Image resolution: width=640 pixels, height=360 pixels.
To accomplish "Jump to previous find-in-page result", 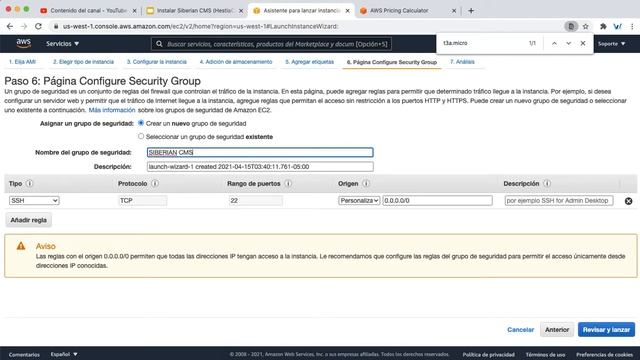I will pyautogui.click(x=554, y=43).
